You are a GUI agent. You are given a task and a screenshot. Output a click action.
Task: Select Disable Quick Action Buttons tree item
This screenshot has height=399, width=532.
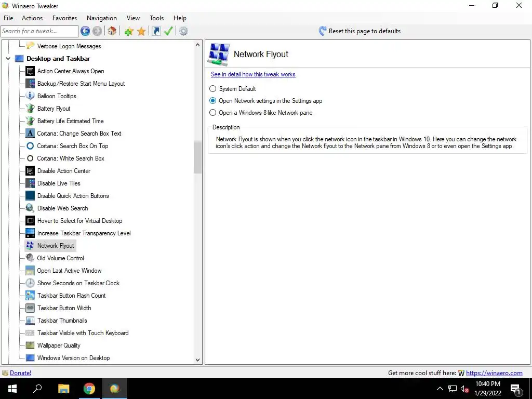coord(73,196)
